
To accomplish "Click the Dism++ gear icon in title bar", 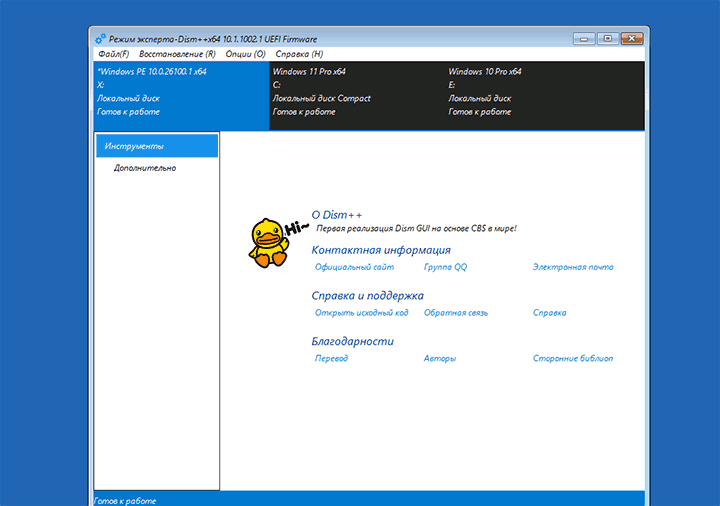I will point(100,39).
